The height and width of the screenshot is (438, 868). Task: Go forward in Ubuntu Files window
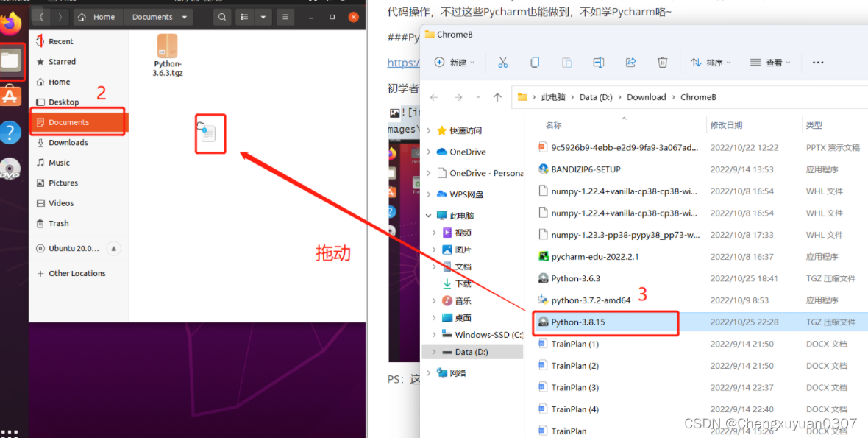pyautogui.click(x=60, y=17)
